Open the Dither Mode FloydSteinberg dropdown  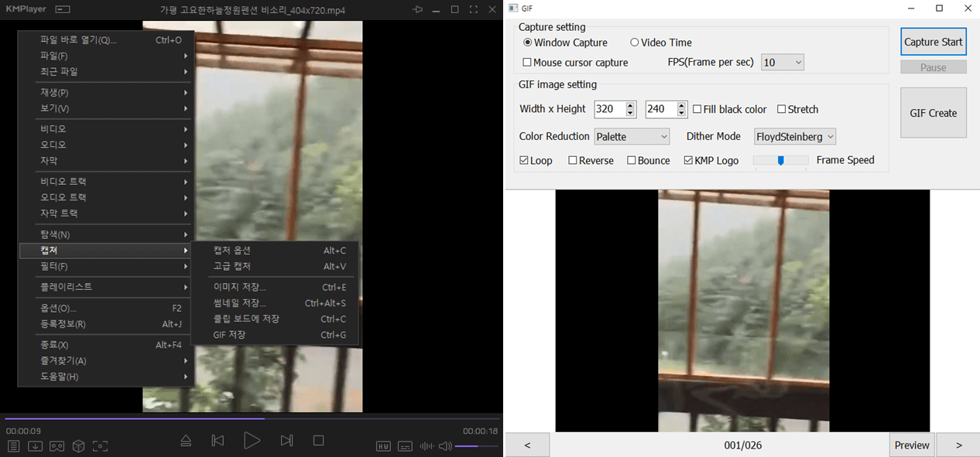coord(795,137)
